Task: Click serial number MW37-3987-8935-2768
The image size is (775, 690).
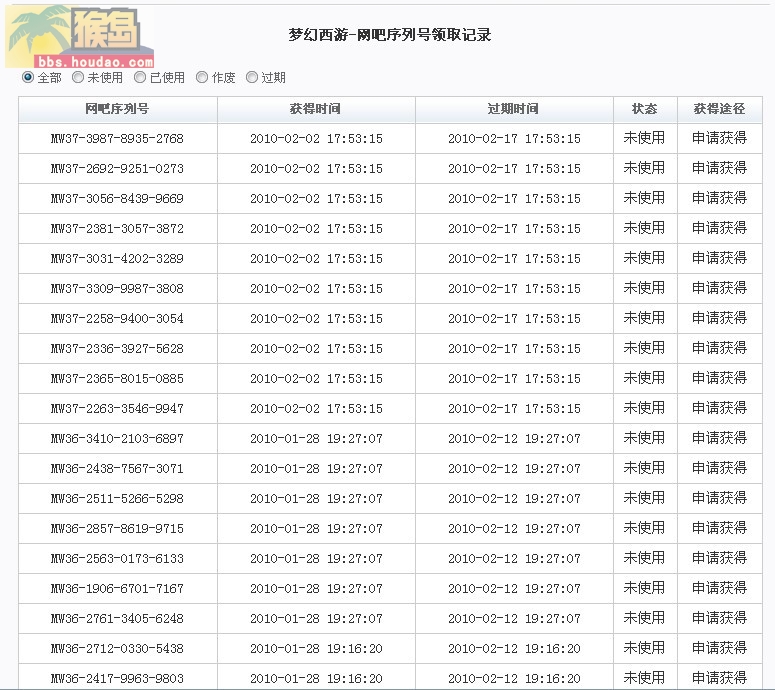Action: point(117,138)
